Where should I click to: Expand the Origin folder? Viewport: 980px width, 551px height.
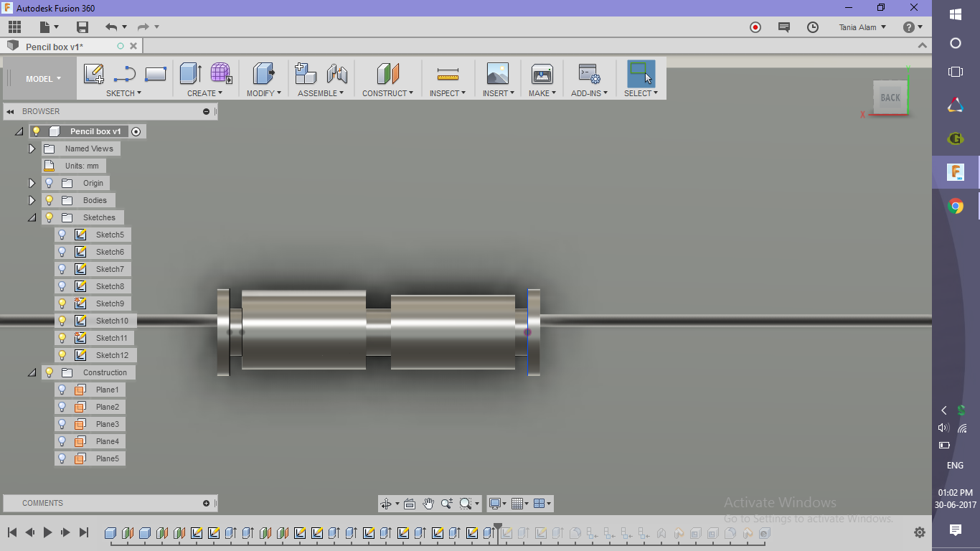[32, 183]
